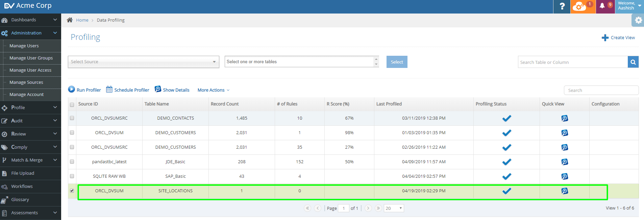
Task: Click the File Upload document icon
Action: click(4, 174)
